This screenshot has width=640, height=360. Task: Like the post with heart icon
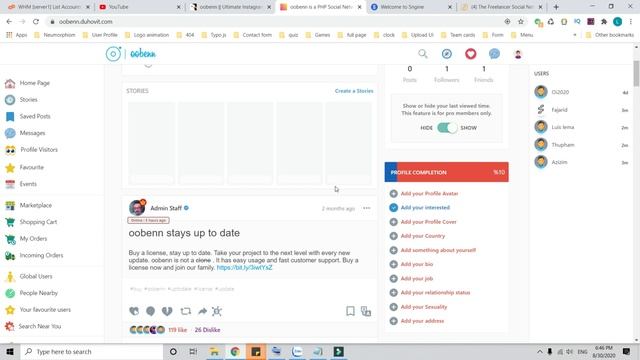click(x=134, y=311)
